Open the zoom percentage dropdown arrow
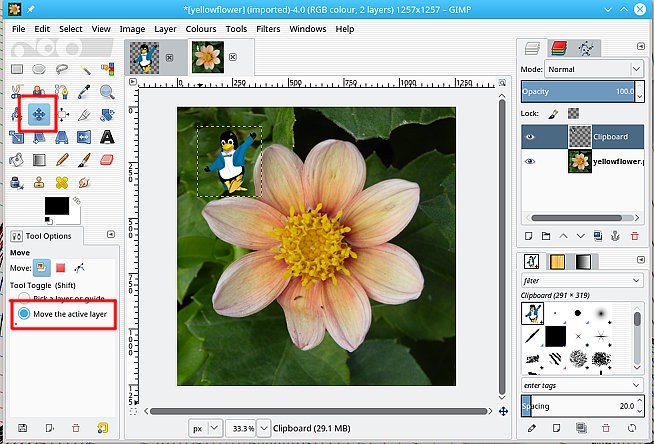 point(264,428)
